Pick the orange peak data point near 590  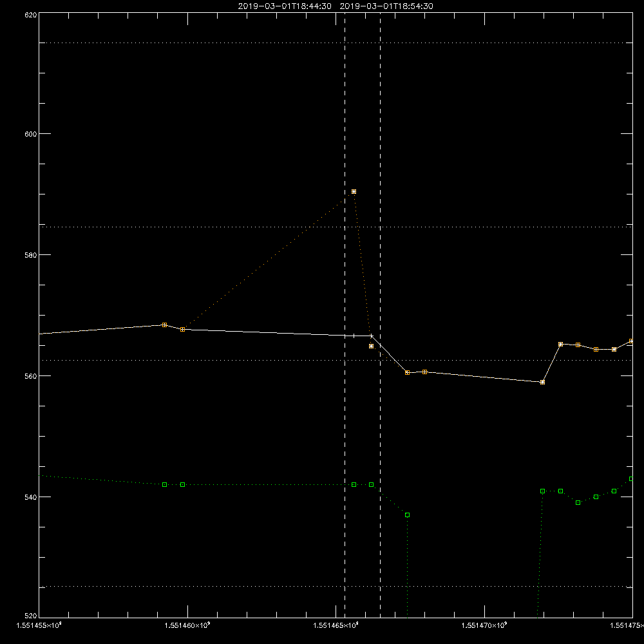[x=354, y=192]
